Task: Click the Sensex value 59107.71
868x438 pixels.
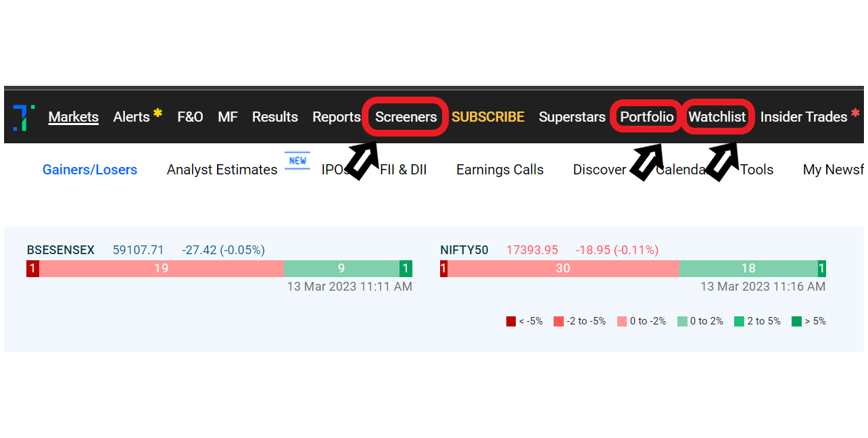Action: 139,250
